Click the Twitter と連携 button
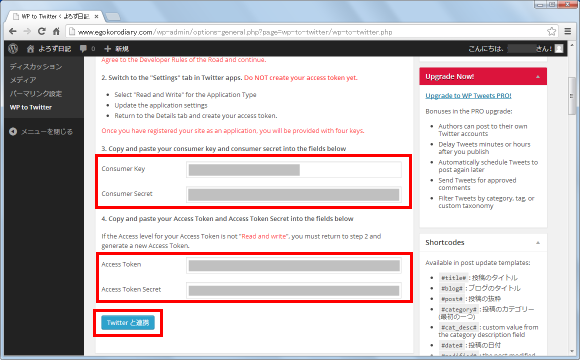 click(128, 323)
